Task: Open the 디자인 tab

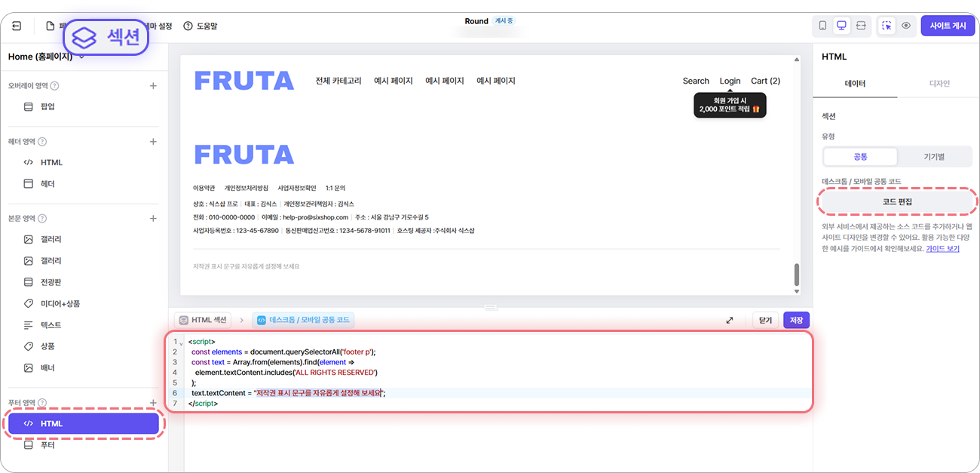Action: [939, 84]
